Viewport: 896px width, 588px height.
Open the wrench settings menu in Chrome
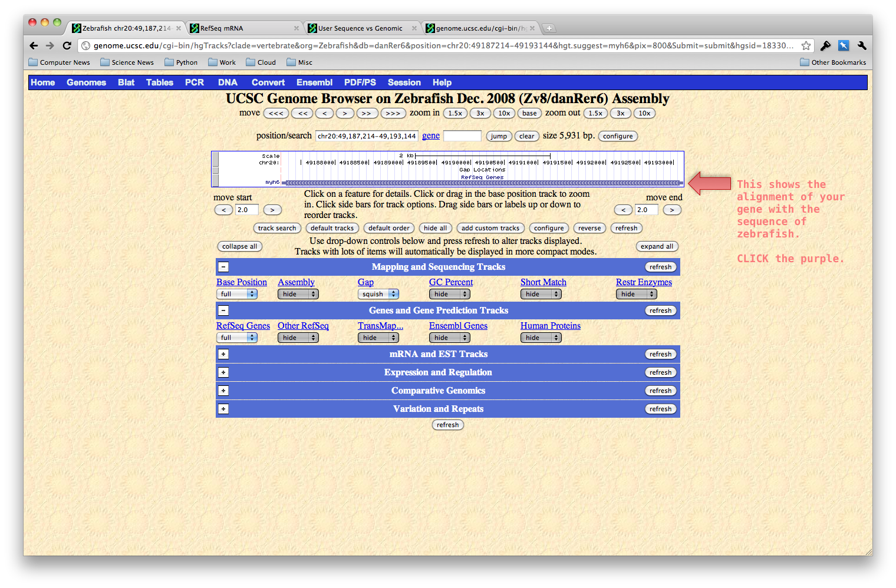[862, 45]
